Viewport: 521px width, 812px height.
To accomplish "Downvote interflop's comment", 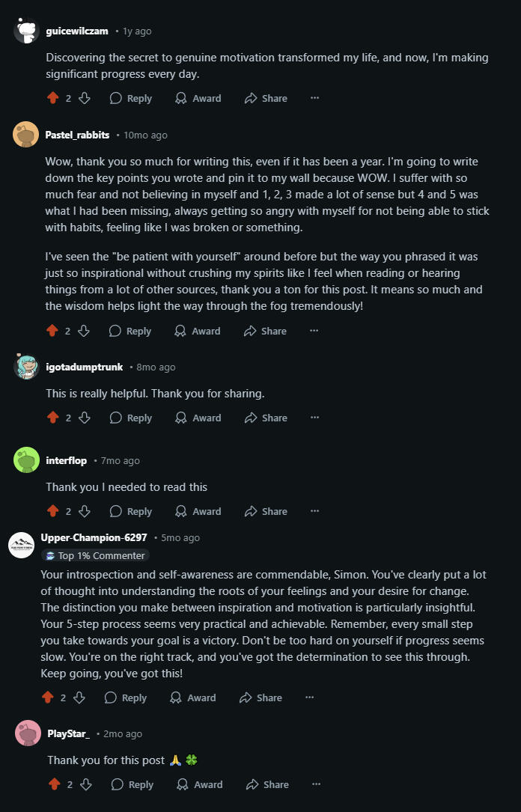I will coord(85,511).
